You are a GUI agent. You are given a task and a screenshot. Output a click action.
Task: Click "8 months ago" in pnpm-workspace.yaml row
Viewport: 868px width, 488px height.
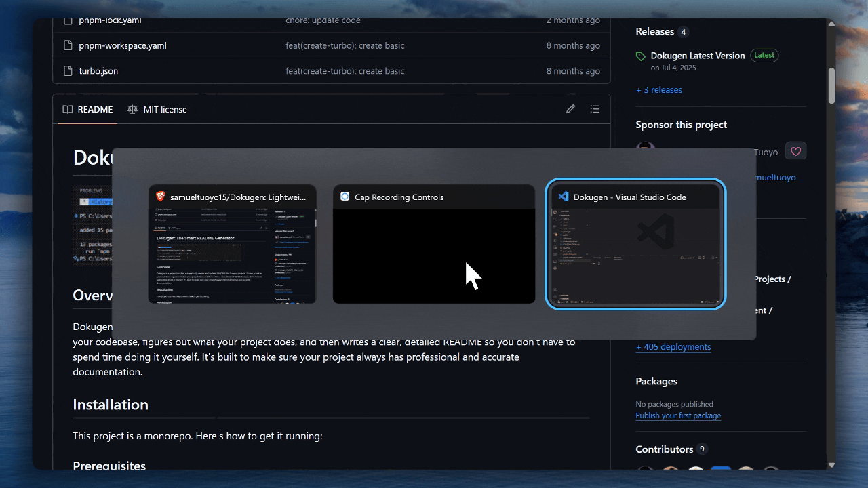coord(574,45)
